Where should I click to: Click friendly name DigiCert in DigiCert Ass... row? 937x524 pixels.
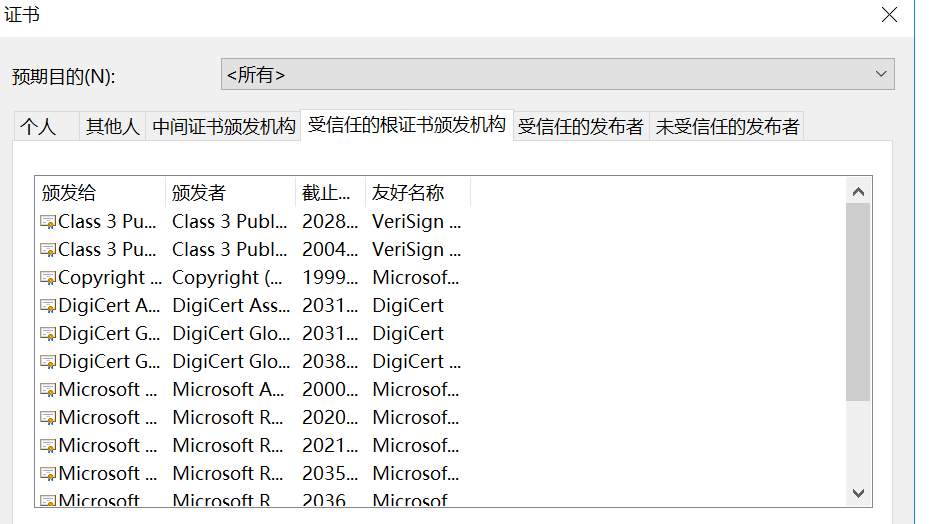(408, 306)
